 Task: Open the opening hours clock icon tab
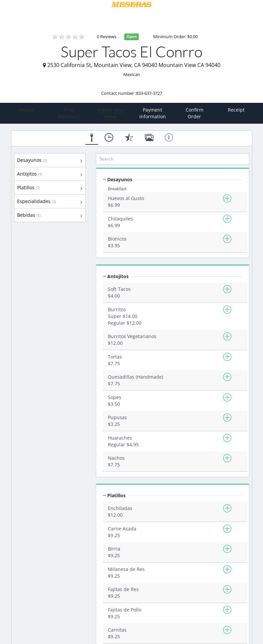coord(109,137)
